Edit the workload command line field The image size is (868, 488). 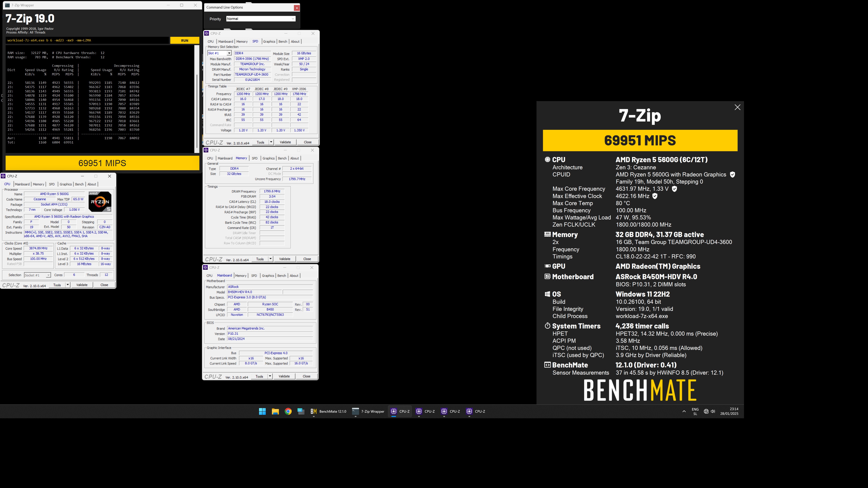(x=87, y=40)
